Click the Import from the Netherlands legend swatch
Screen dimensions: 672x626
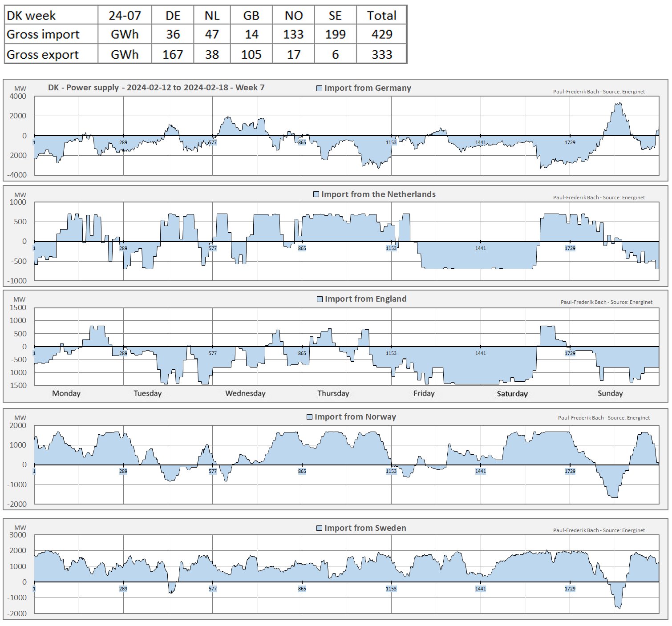pos(316,194)
